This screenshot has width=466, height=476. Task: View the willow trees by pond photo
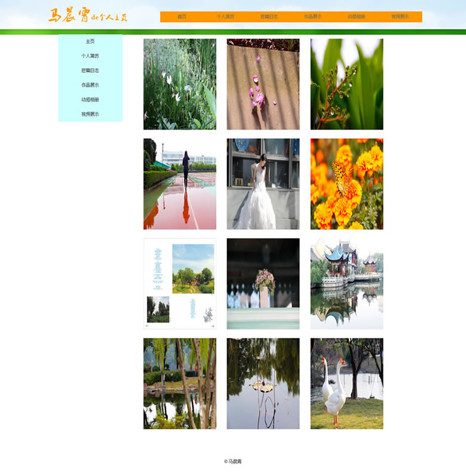tap(180, 383)
